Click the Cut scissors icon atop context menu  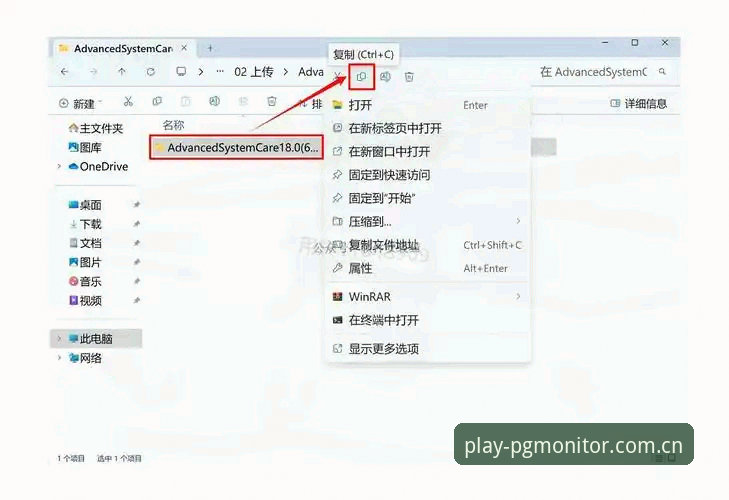338,76
